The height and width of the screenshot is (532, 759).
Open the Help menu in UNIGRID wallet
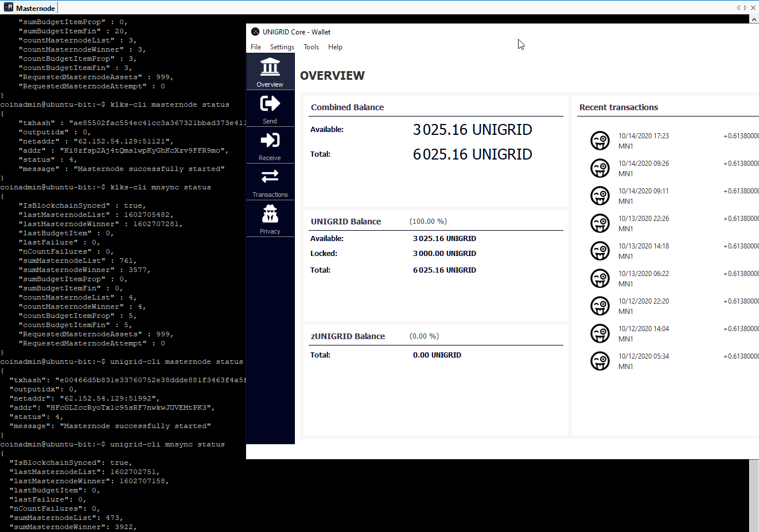336,47
